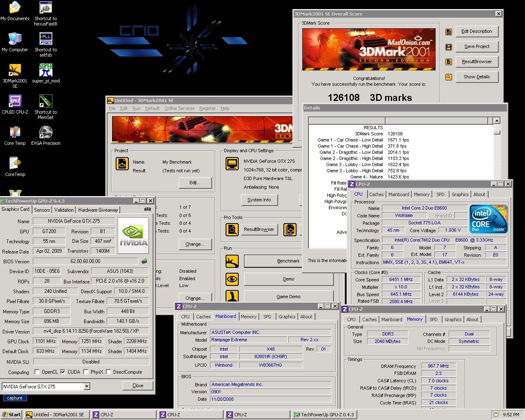This screenshot has width=525, height=420.
Task: Select Graphics tab in the CPU-Z mainboard window
Action: (x=287, y=317)
